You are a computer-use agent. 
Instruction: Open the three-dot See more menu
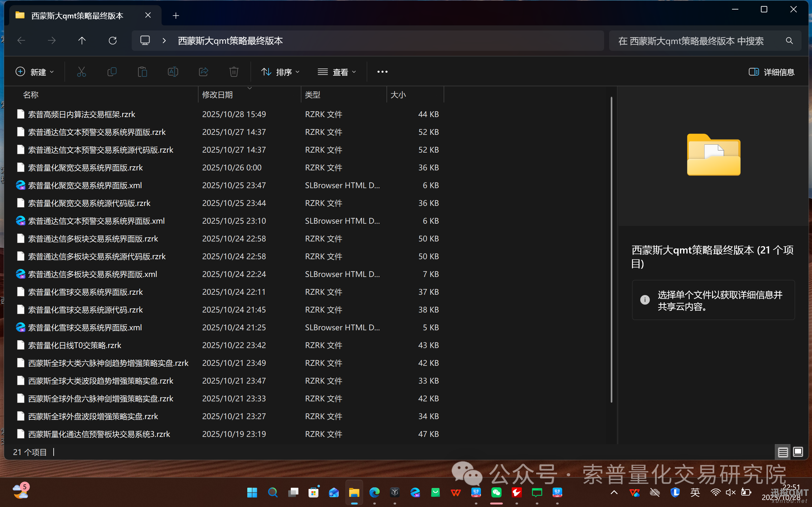[x=383, y=72]
